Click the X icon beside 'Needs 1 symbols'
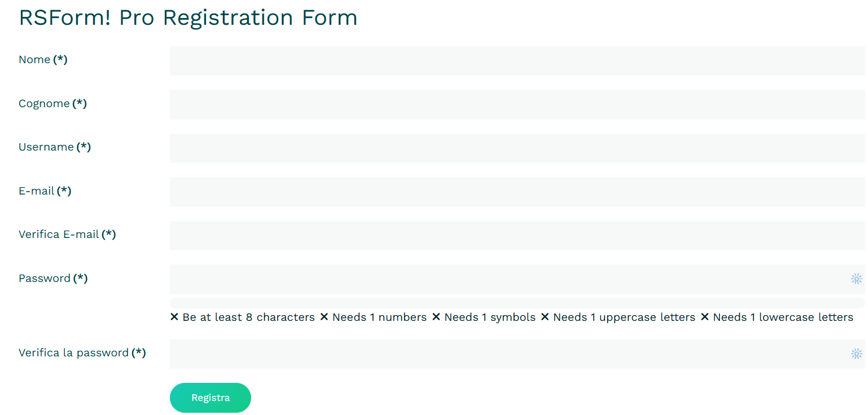The image size is (868, 415). point(436,317)
